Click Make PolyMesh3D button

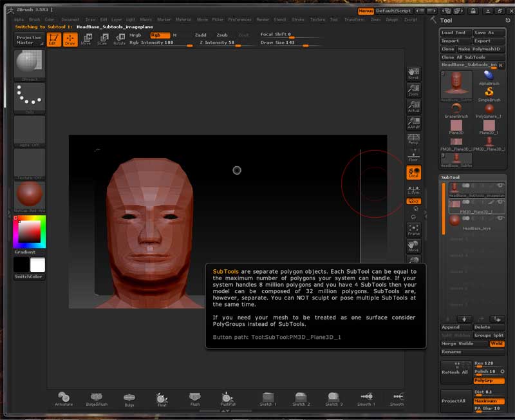[481, 49]
